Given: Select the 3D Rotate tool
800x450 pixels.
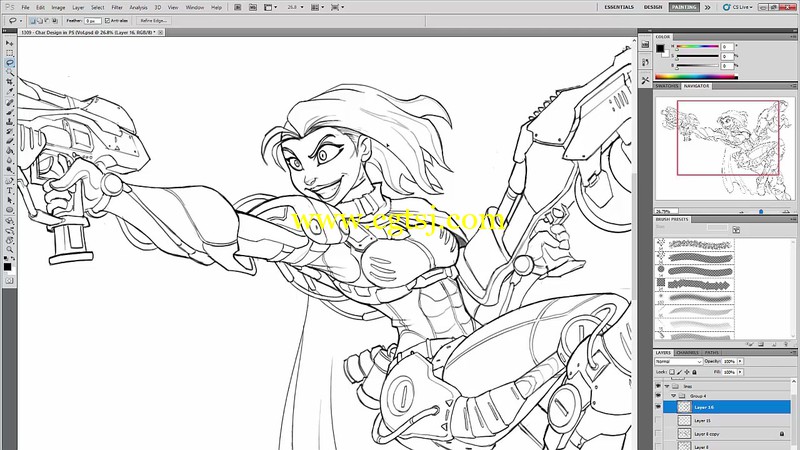Looking at the screenshot, I should pos(10,221).
